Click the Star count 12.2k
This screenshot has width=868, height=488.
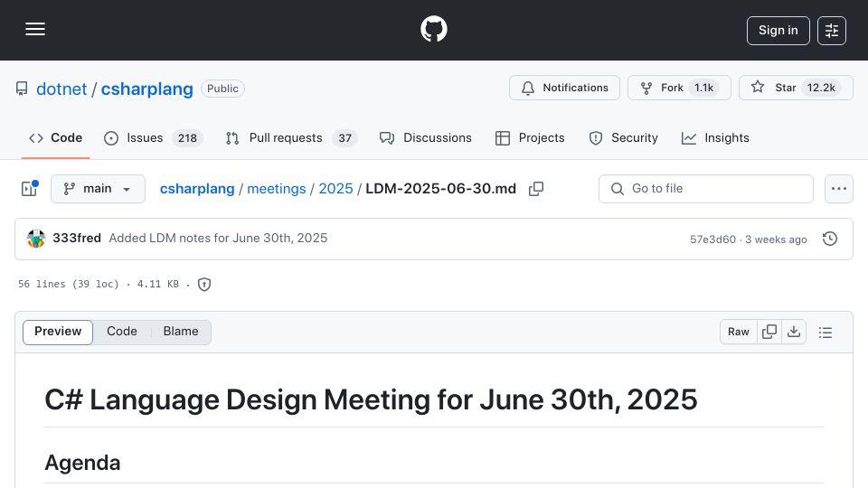821,88
